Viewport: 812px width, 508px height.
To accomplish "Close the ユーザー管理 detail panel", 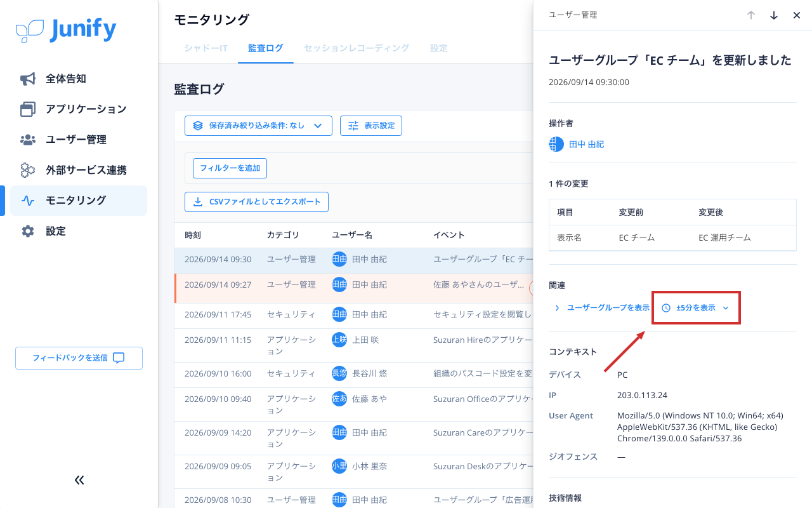I will [x=797, y=15].
